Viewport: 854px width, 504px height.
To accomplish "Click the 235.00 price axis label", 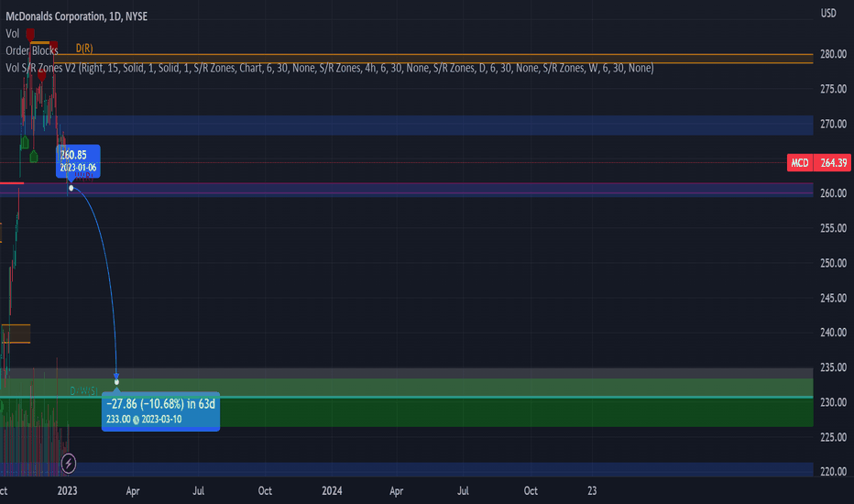I will click(x=833, y=367).
